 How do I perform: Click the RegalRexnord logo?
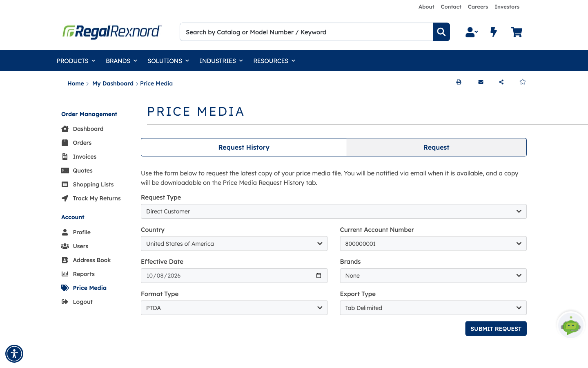coord(112,32)
